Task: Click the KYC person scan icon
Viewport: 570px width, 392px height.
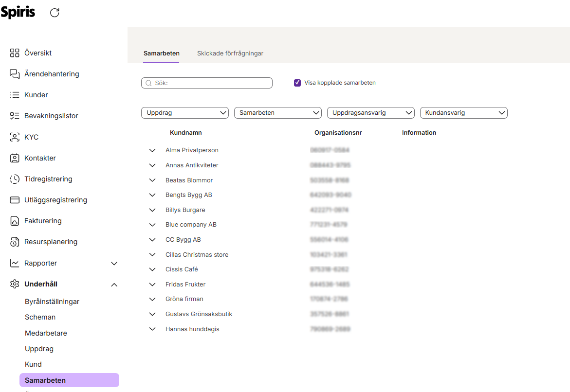Action: 15,137
